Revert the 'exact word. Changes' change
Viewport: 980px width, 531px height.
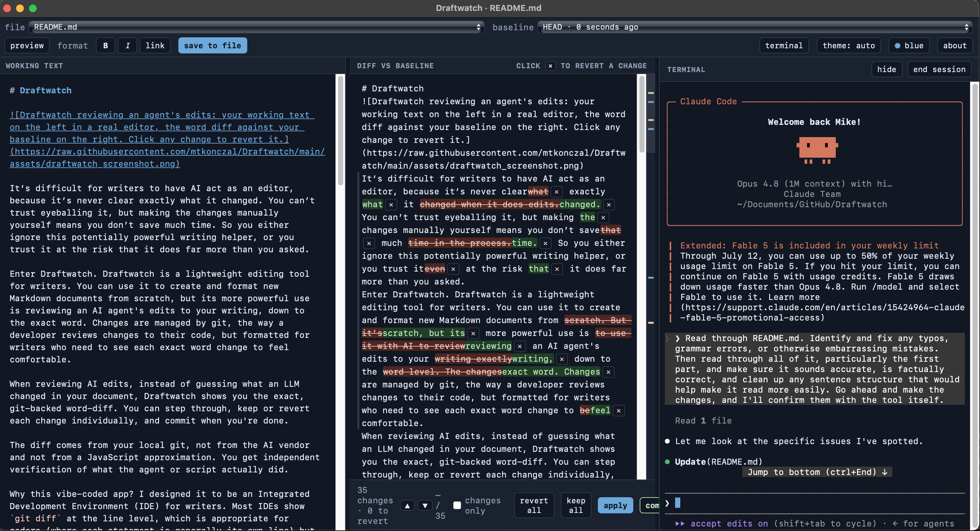tap(608, 372)
